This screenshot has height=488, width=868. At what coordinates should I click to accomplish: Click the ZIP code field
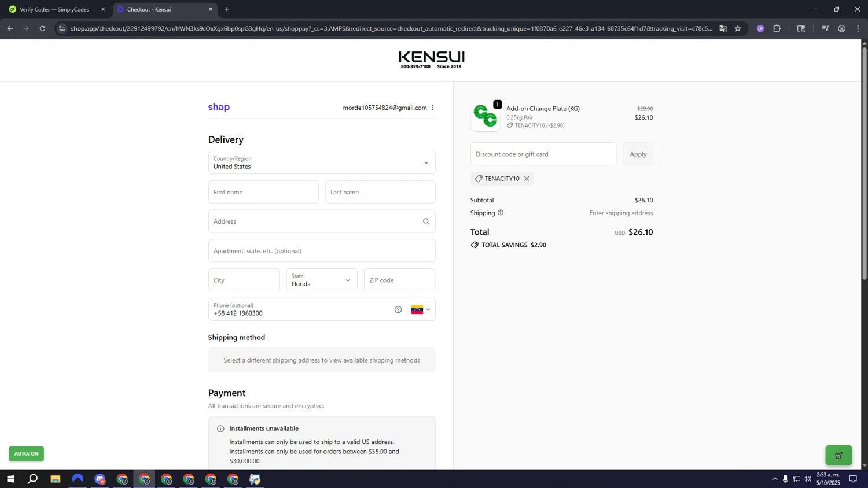(399, 280)
